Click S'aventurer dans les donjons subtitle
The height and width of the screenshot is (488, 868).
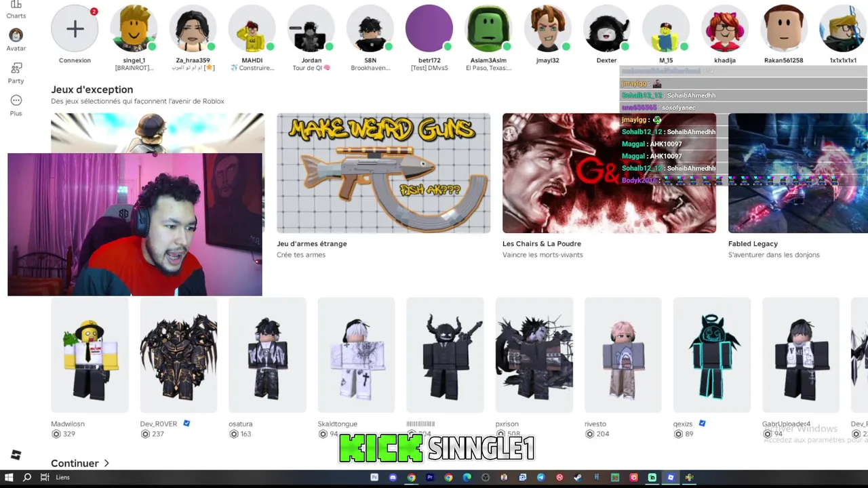[x=774, y=255]
